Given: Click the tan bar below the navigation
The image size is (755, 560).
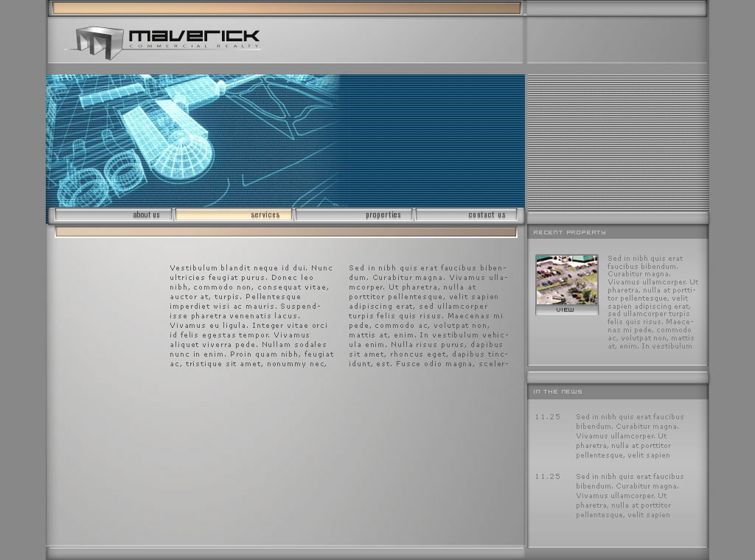Looking at the screenshot, I should (x=285, y=232).
